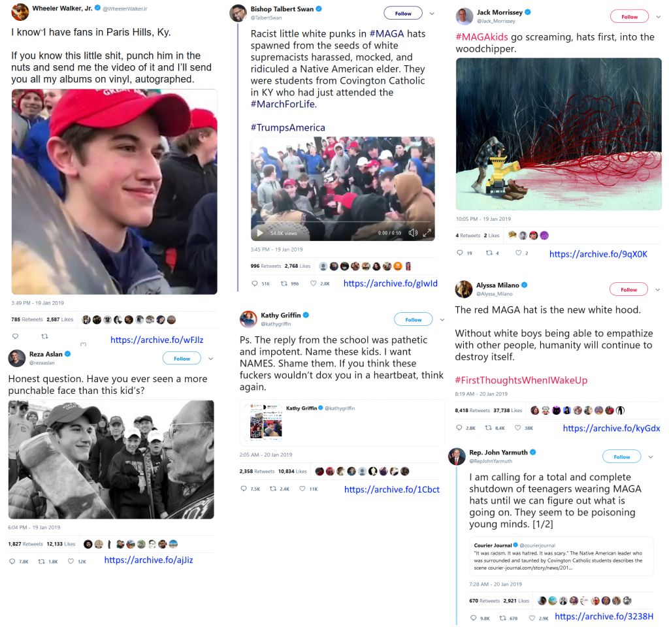Reply to Bishop Talbert Swan's tweet

(255, 283)
